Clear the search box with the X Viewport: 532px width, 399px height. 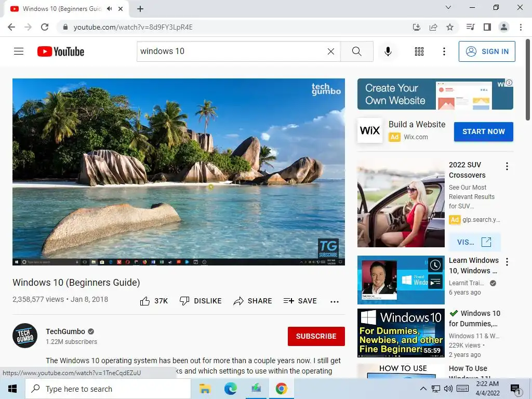pos(331,51)
